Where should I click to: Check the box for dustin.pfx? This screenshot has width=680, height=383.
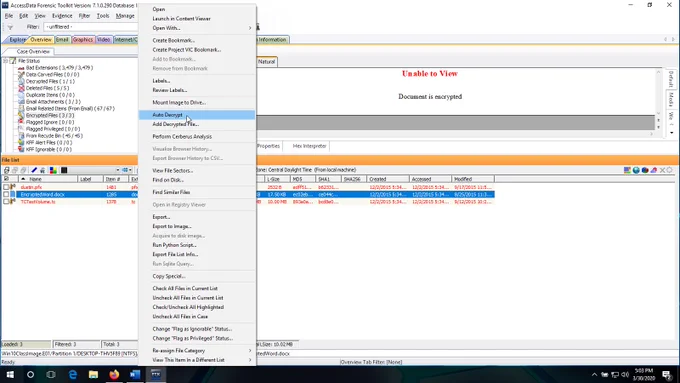[x=6, y=187]
